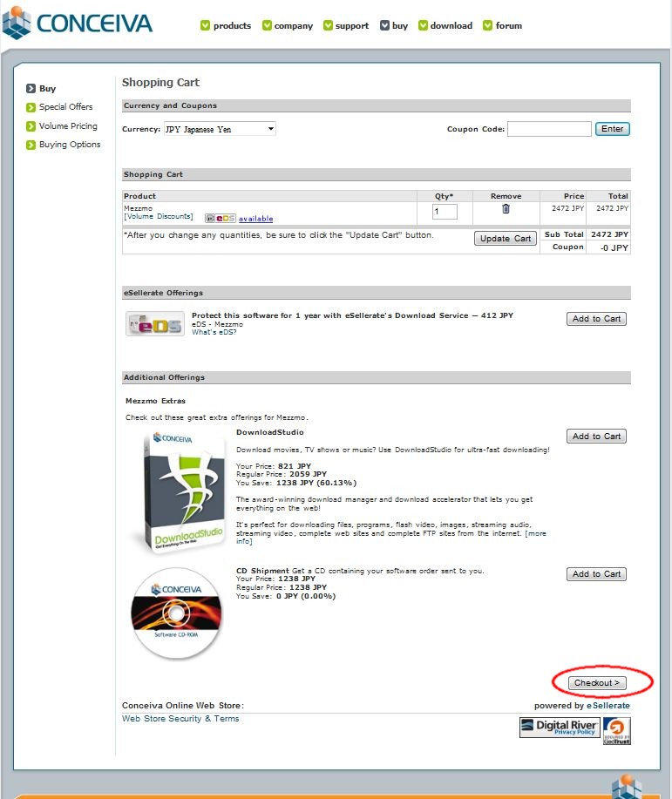Viewport: 672px width, 799px height.
Task: Open the Volume Discounts link under Mezzmo
Action: pos(158,217)
